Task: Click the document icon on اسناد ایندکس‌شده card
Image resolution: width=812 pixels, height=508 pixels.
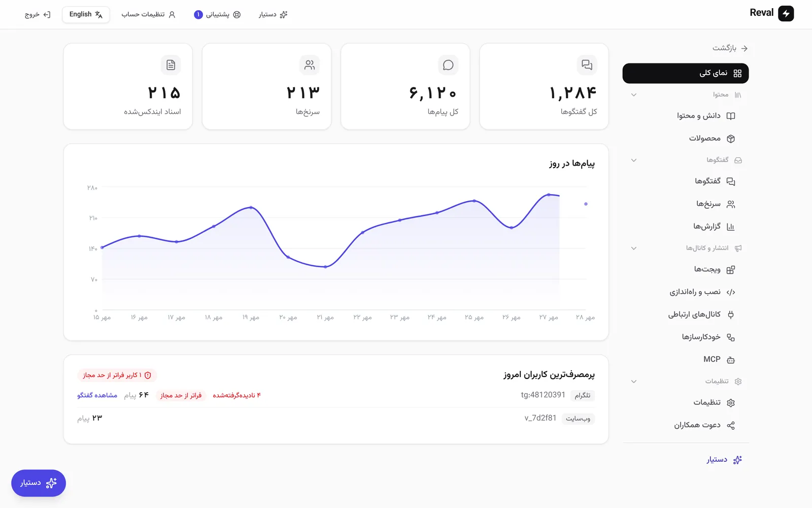Action: tap(171, 65)
